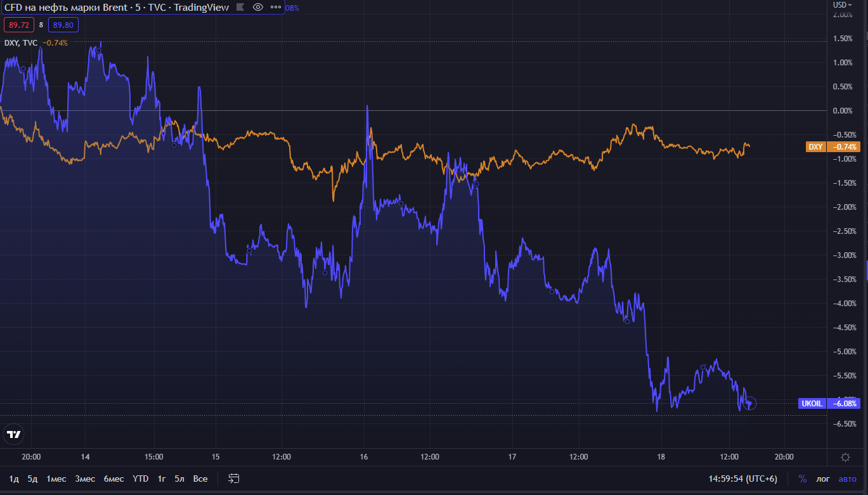868x495 pixels.
Task: Toggle Brent series visibility with the eye icon
Action: (257, 8)
